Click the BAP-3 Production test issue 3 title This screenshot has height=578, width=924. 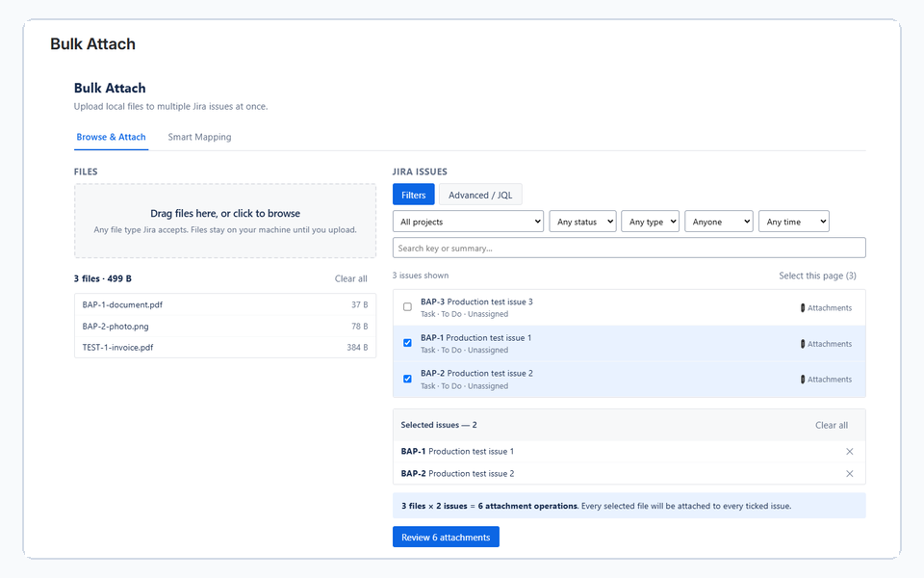point(476,302)
